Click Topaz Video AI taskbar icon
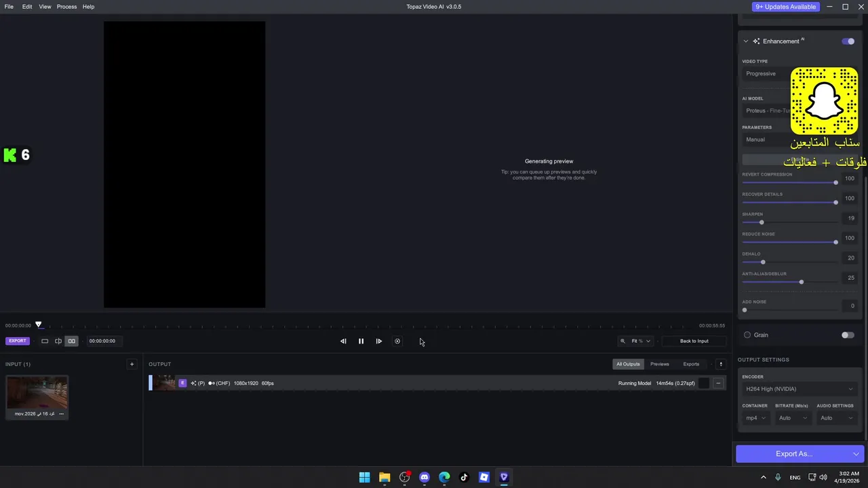This screenshot has height=488, width=868. pos(504,477)
